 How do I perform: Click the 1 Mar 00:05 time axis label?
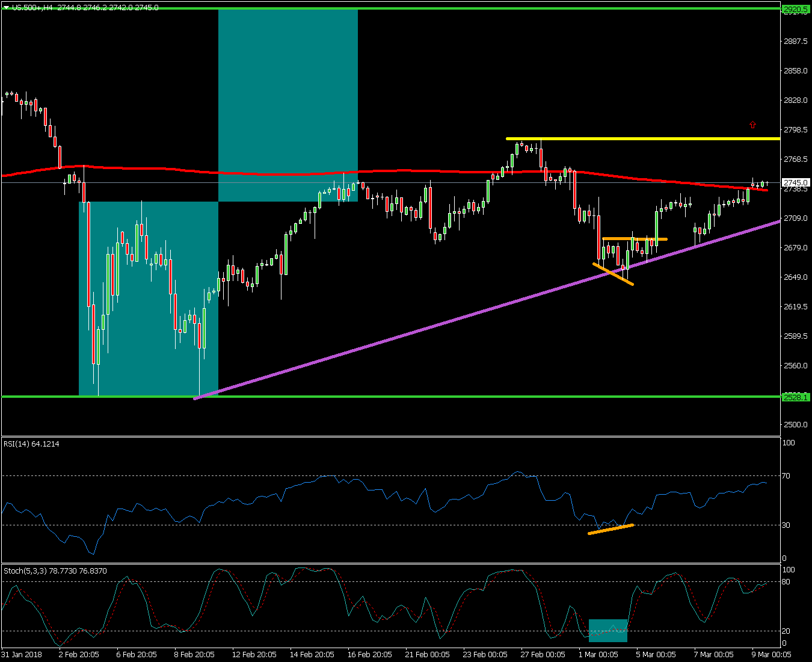coord(598,655)
